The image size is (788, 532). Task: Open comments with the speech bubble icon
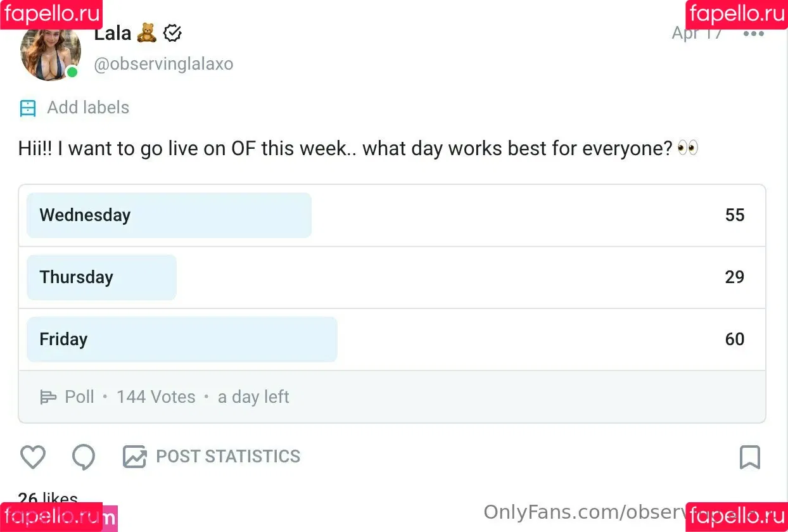(x=84, y=457)
